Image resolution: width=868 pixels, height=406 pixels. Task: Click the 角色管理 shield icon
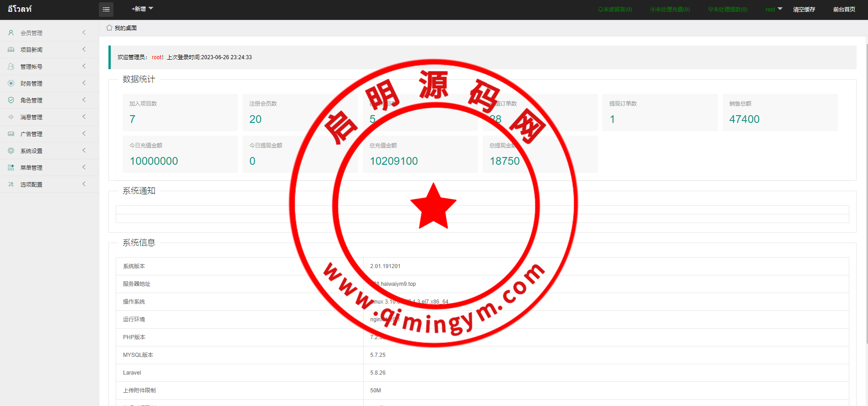[11, 100]
